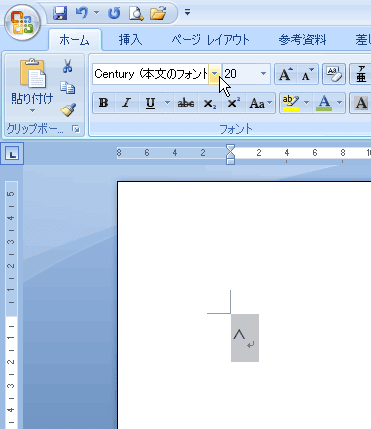Open the ページ レイアウト tab
371x429 pixels.
[211, 40]
